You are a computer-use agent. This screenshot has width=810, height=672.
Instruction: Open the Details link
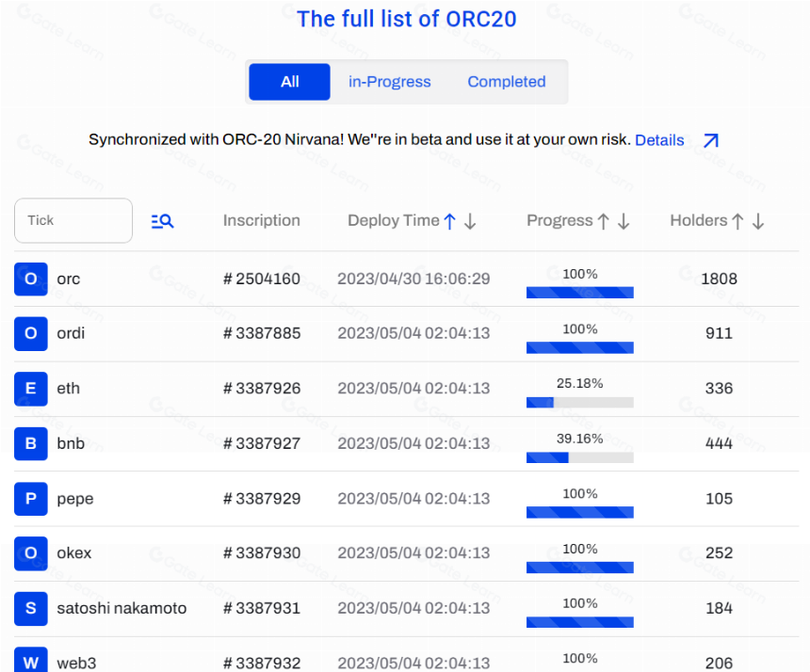(x=659, y=140)
